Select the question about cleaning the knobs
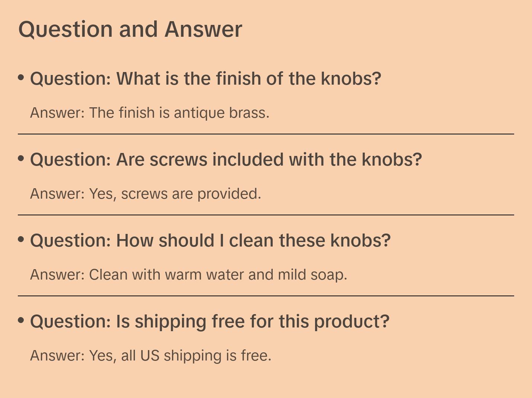This screenshot has width=532, height=398. click(210, 241)
